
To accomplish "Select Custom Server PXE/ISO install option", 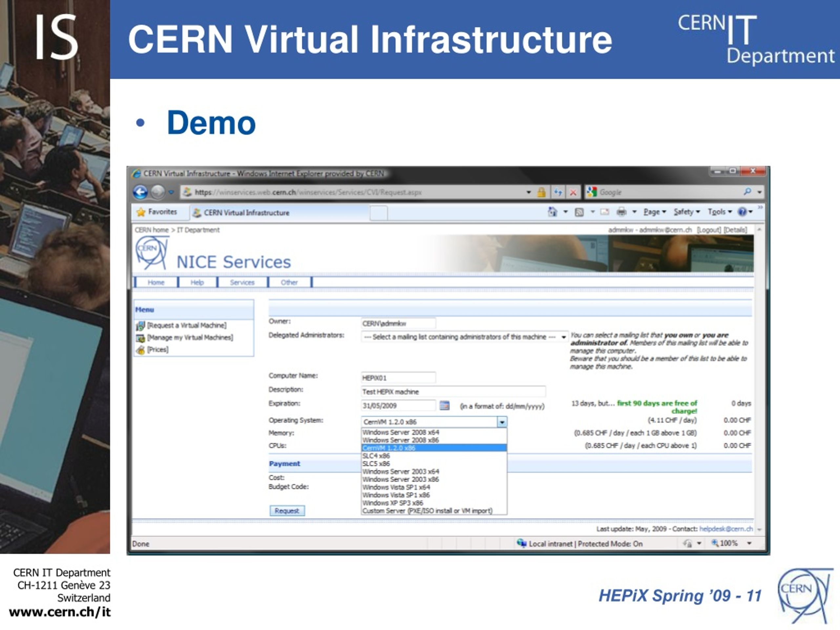I will click(434, 511).
